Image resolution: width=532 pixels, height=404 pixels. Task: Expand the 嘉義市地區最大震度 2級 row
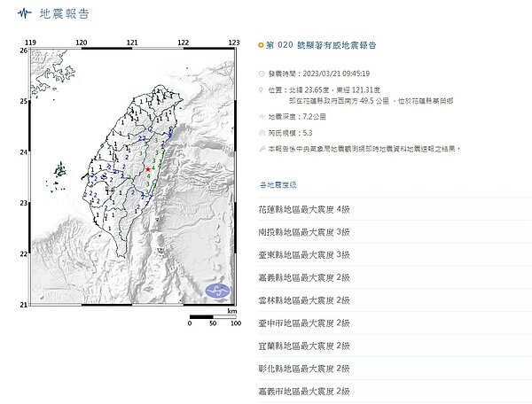click(395, 391)
